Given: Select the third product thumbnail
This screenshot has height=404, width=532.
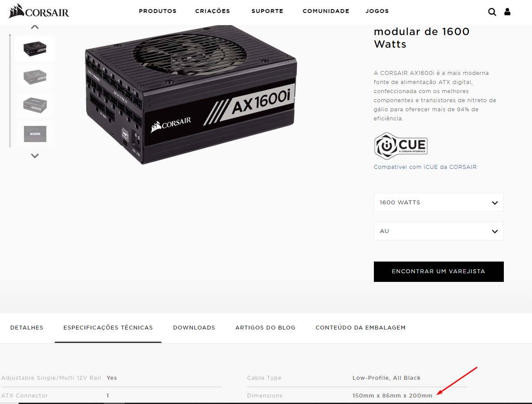Looking at the screenshot, I should point(35,105).
